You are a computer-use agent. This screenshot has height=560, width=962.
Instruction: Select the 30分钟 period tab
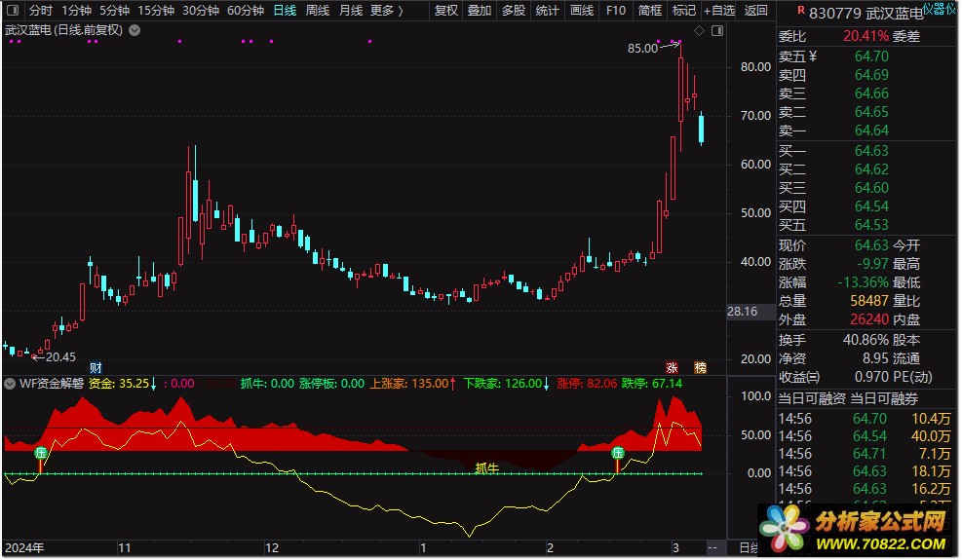click(201, 11)
